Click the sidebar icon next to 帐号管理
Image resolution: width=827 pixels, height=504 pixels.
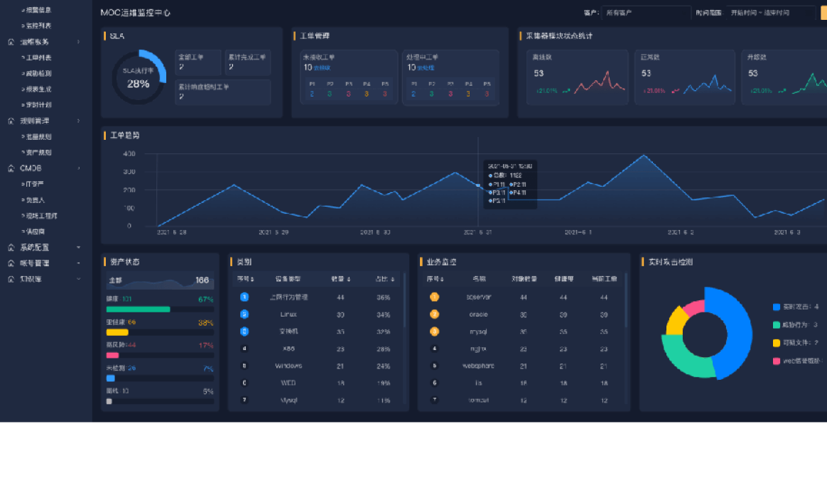point(11,263)
